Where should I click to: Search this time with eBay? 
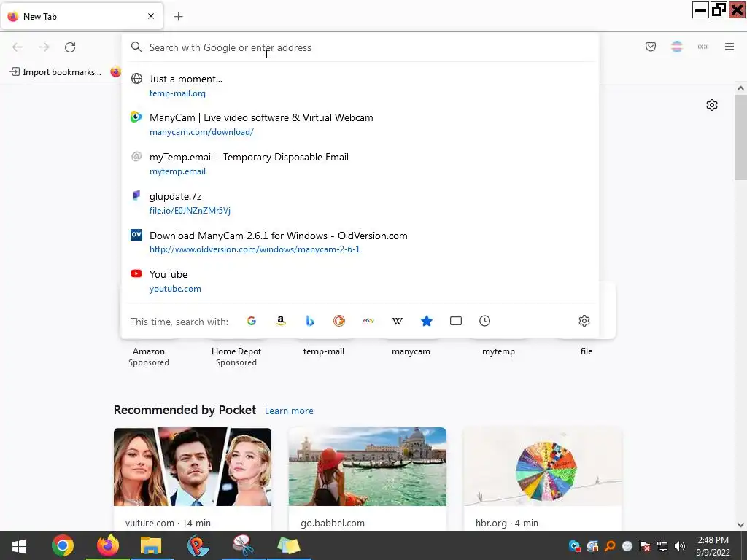pos(368,321)
